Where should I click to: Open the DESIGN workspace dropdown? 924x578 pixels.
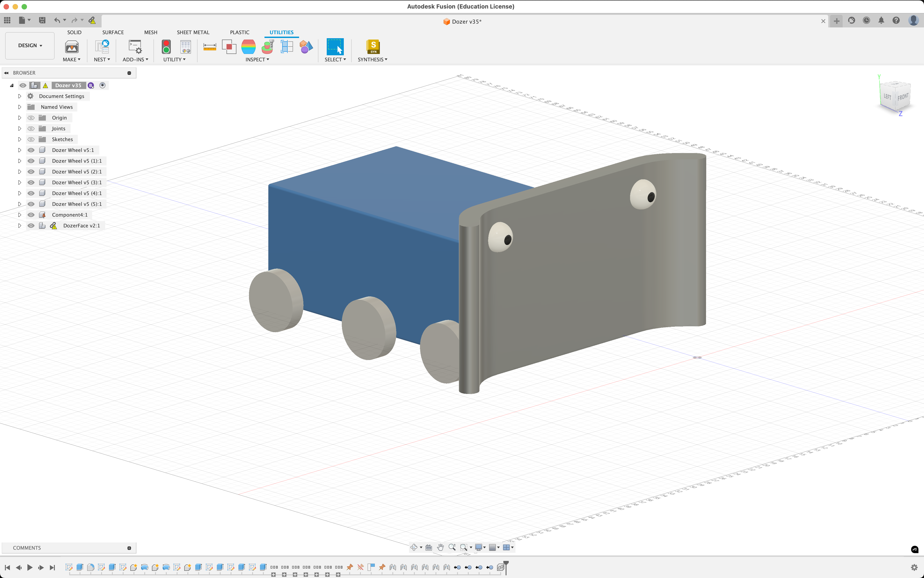[30, 45]
